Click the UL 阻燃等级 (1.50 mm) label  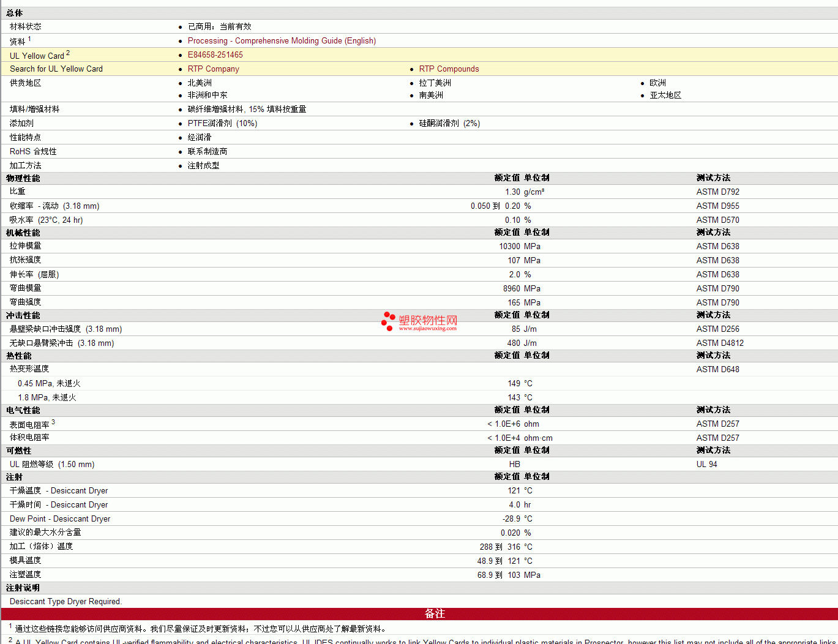(52, 464)
